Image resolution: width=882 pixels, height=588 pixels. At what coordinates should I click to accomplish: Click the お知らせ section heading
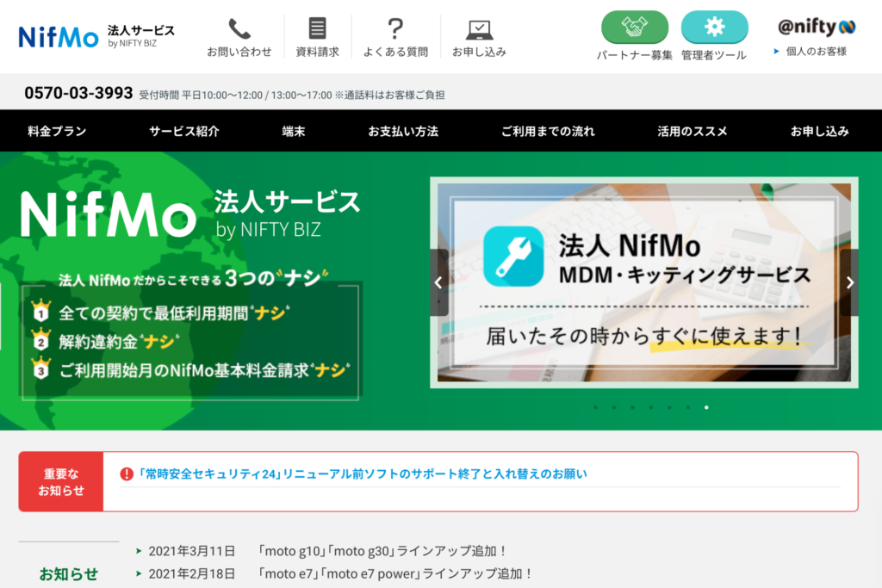(x=69, y=574)
